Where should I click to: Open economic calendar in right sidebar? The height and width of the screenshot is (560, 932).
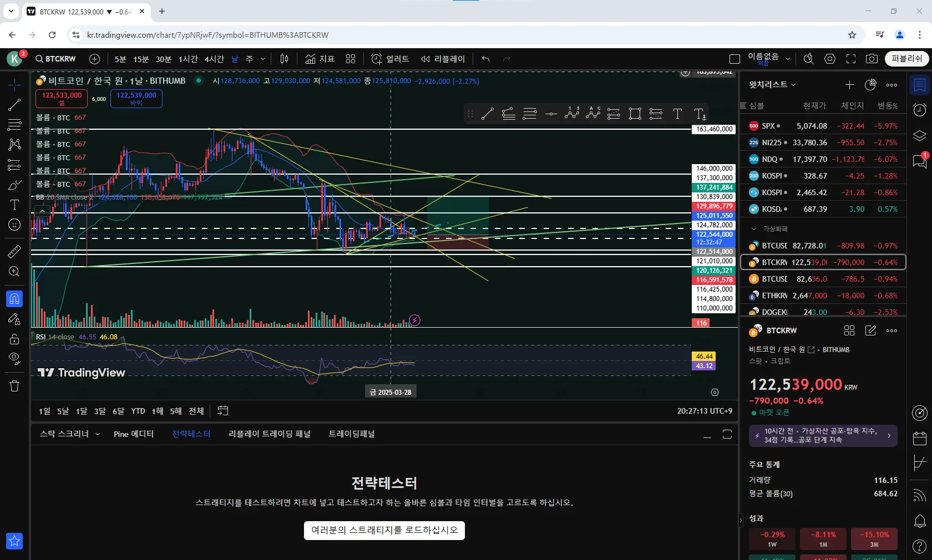point(920,438)
